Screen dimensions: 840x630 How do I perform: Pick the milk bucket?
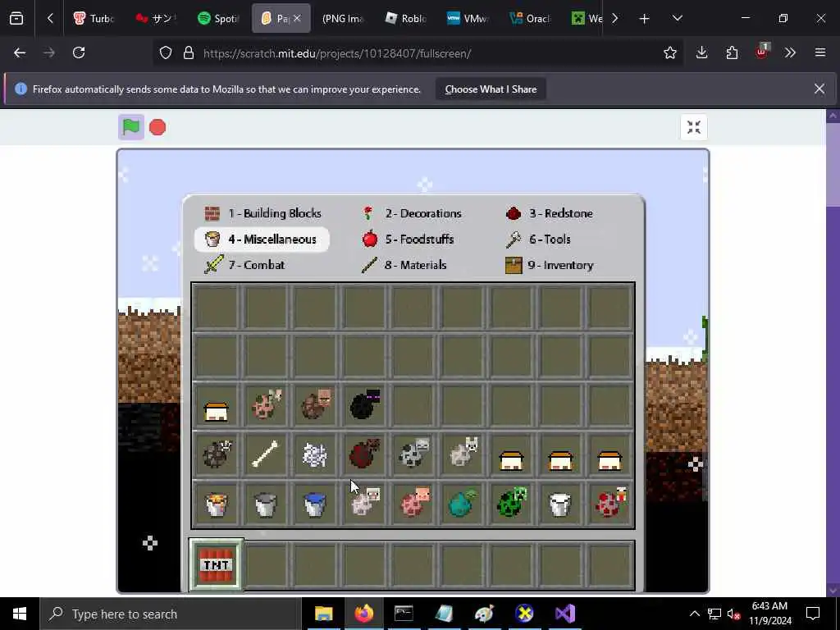click(x=560, y=504)
